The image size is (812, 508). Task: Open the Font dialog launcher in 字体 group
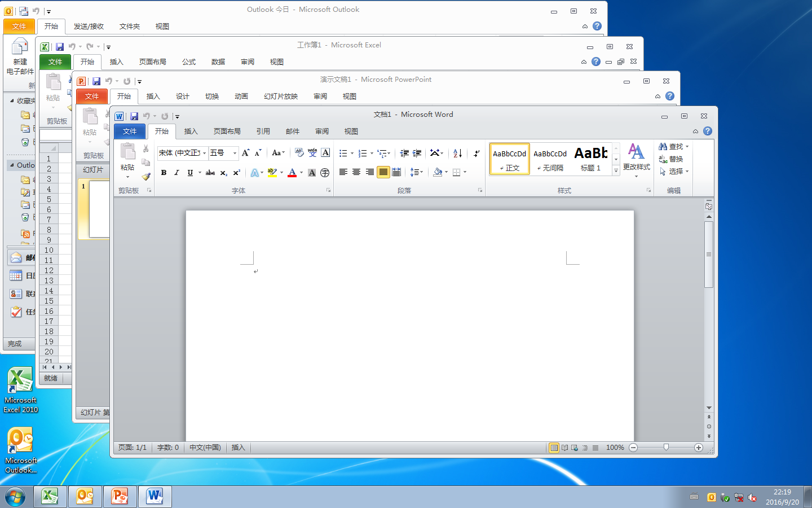328,191
